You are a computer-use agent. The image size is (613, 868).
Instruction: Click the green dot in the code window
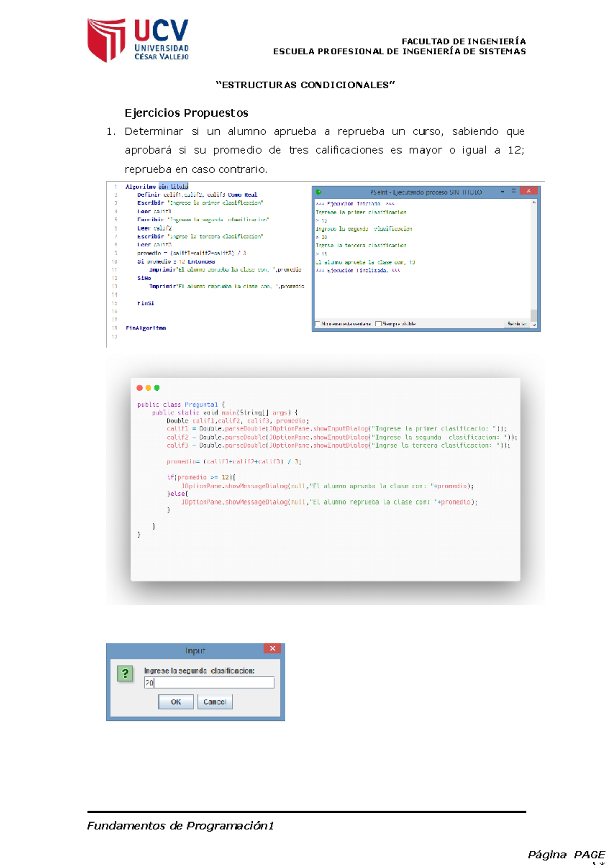click(157, 388)
